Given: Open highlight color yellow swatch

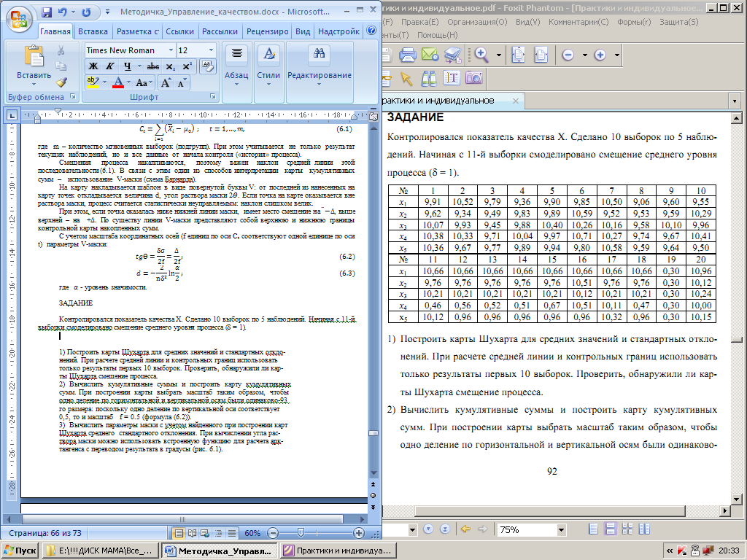Looking at the screenshot, I should [93, 83].
